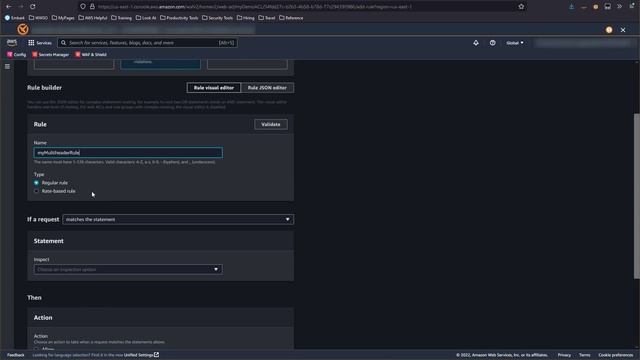The image size is (640, 360).
Task: Open the Training bookmarks folder
Action: point(122,18)
